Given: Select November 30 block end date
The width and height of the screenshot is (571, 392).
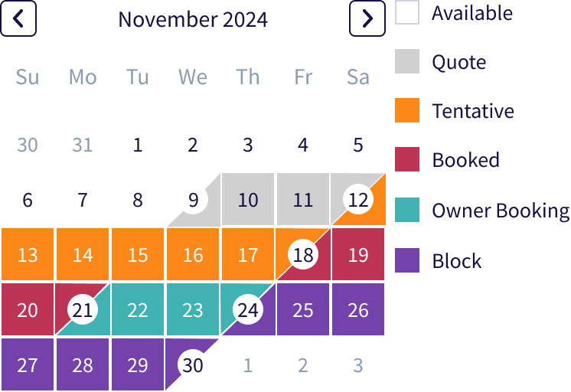Looking at the screenshot, I should pos(193,364).
